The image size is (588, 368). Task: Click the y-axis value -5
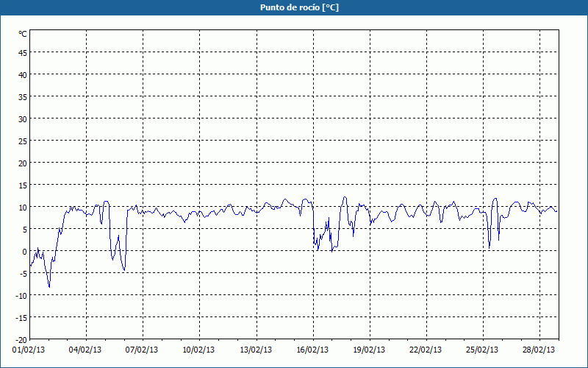click(24, 274)
